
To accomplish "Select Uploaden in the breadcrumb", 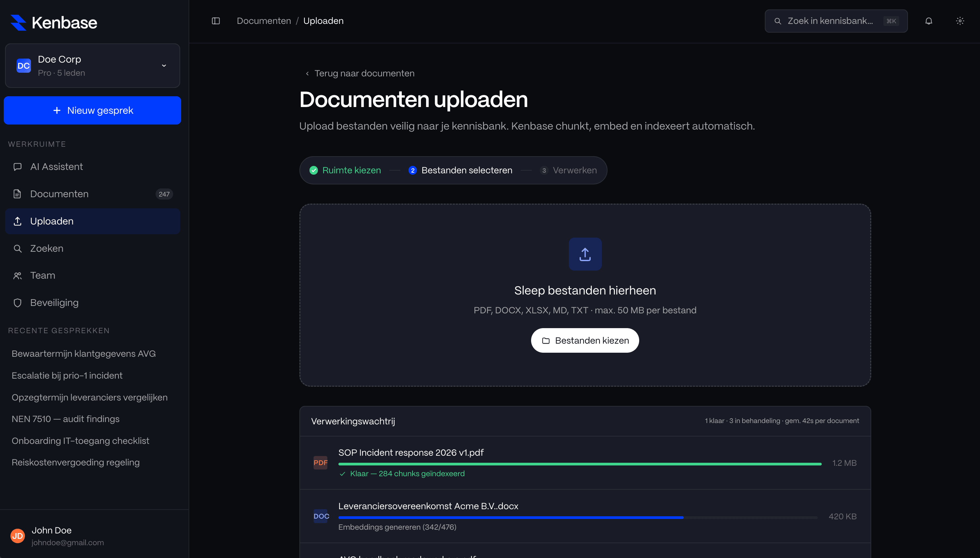I will pos(323,21).
